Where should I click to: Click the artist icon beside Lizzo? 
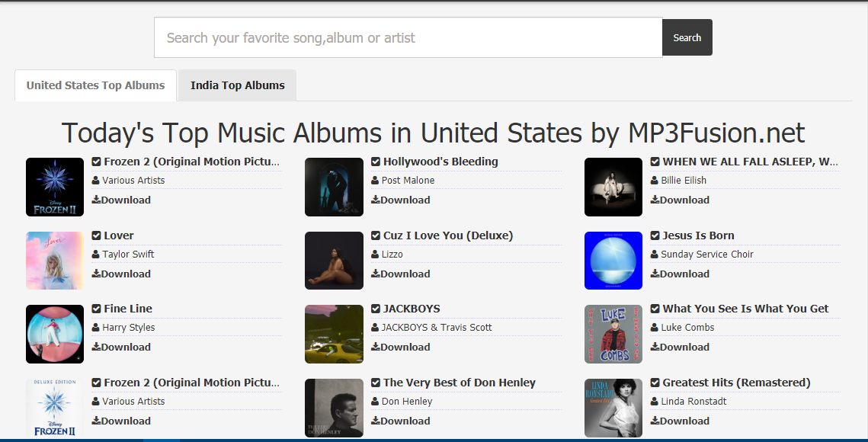(x=376, y=255)
